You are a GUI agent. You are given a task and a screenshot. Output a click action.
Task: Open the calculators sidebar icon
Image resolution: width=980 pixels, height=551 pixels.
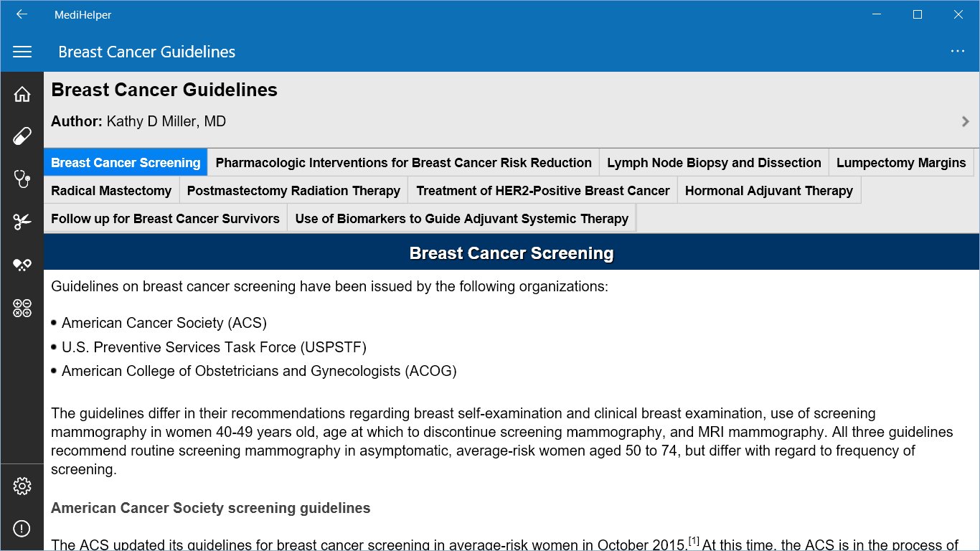(x=22, y=308)
